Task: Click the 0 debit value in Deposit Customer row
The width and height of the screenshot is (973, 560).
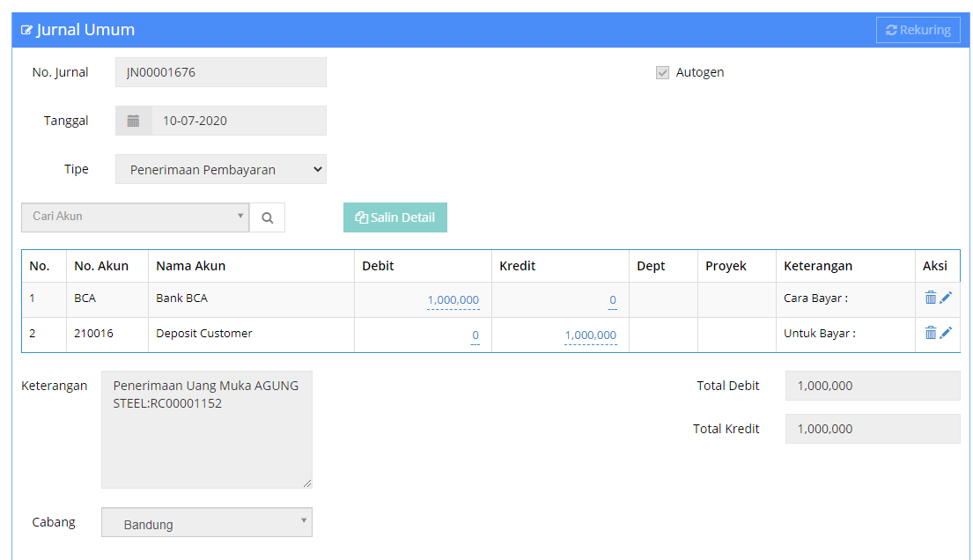Action: (475, 335)
